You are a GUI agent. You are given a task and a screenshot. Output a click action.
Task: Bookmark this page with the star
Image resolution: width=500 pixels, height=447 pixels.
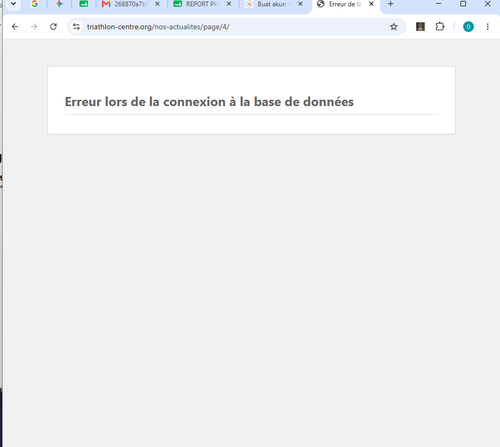394,27
